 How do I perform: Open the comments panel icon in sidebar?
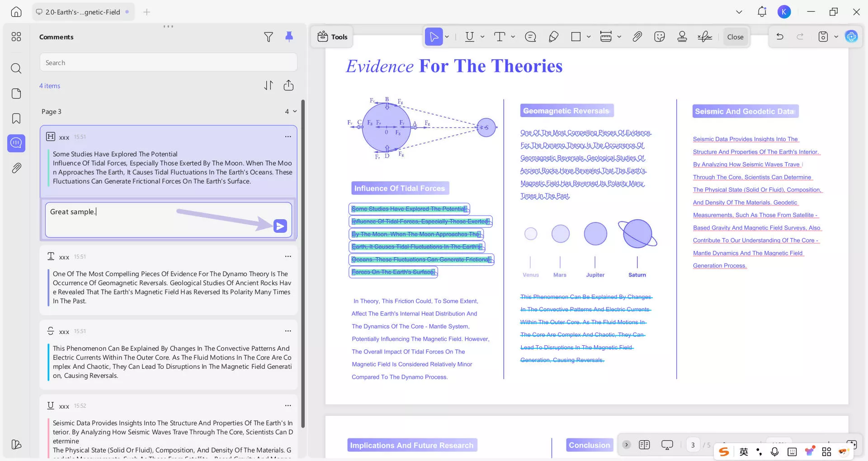pos(16,143)
